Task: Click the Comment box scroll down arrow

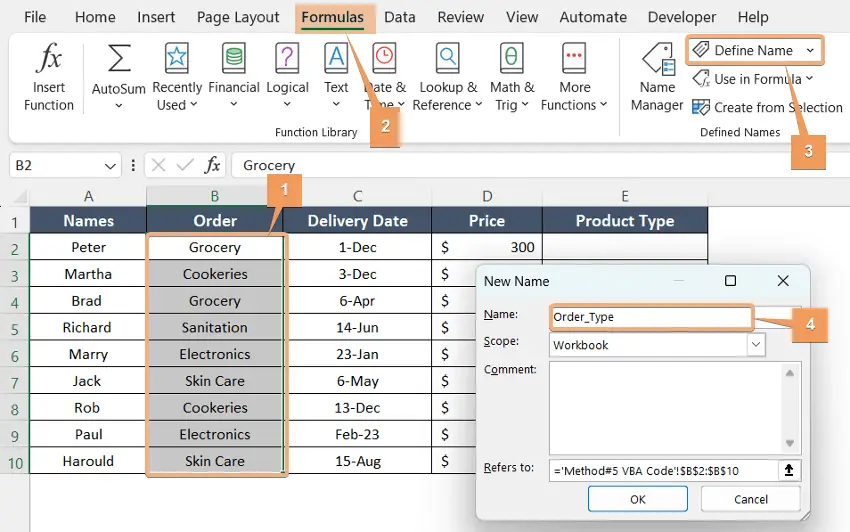Action: (x=790, y=443)
